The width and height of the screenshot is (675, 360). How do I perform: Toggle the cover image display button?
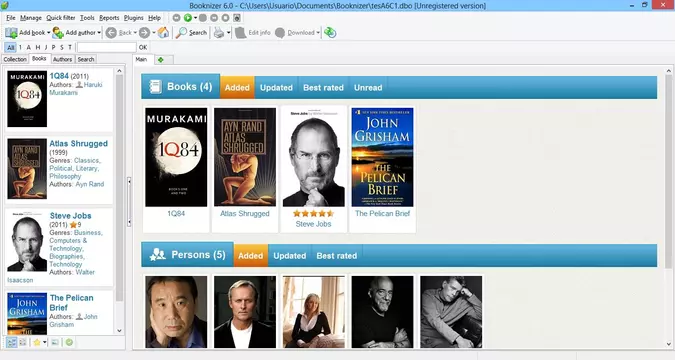55,342
